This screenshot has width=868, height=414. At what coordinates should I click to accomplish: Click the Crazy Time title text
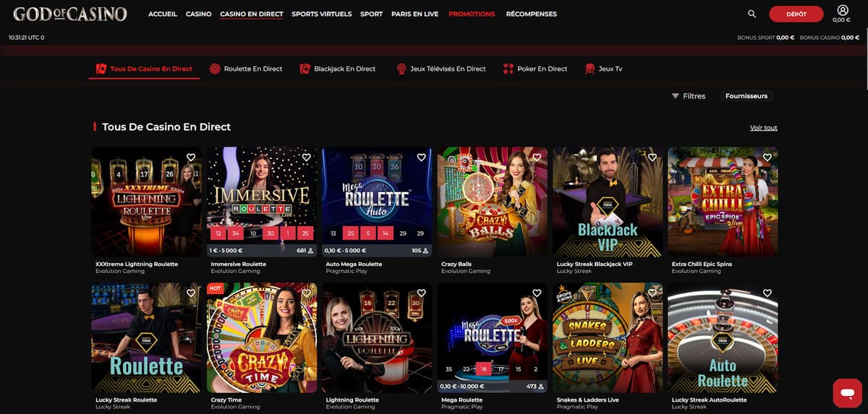[226, 400]
